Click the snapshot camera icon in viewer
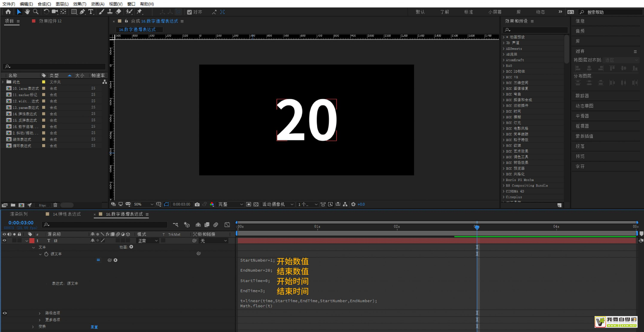 [x=197, y=204]
